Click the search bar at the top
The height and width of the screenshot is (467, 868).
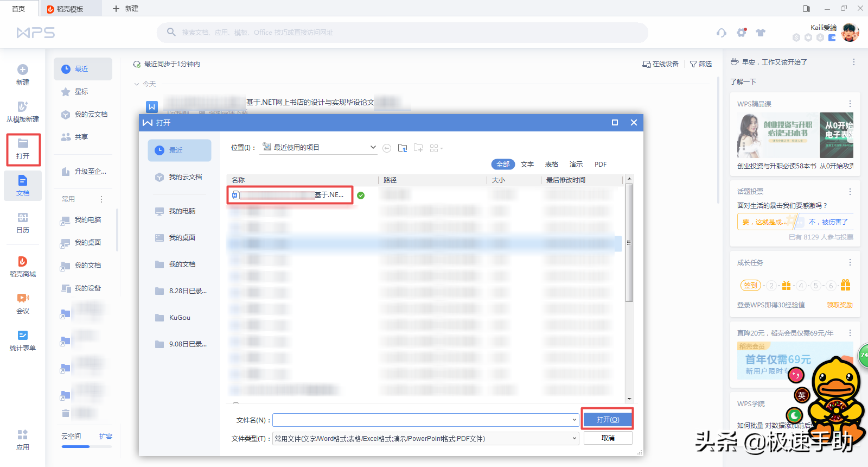[x=403, y=33]
